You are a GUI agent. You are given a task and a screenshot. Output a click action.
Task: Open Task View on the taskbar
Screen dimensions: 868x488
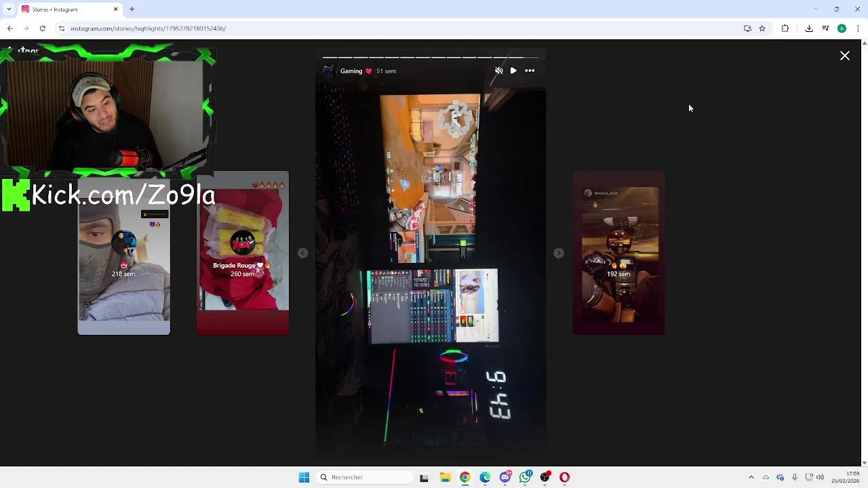[x=424, y=477]
